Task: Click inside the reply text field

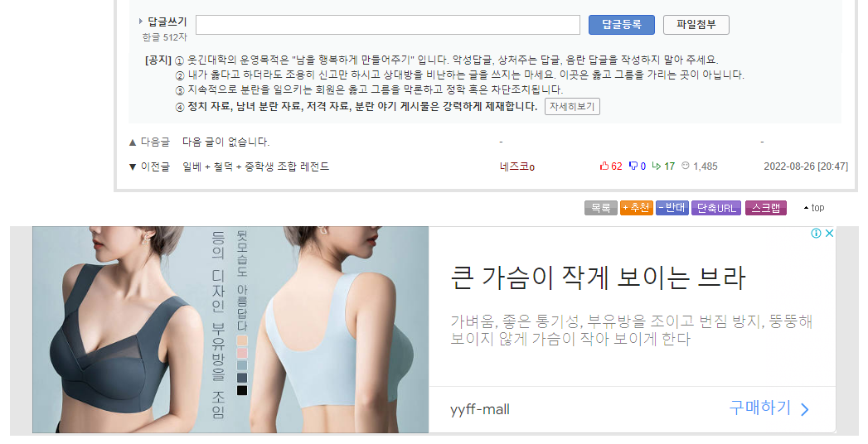Action: tap(387, 25)
